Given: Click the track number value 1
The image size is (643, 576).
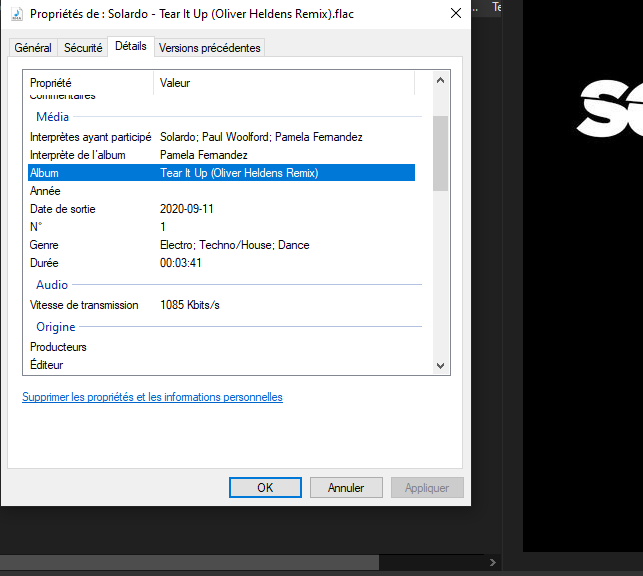Looking at the screenshot, I should [x=163, y=227].
